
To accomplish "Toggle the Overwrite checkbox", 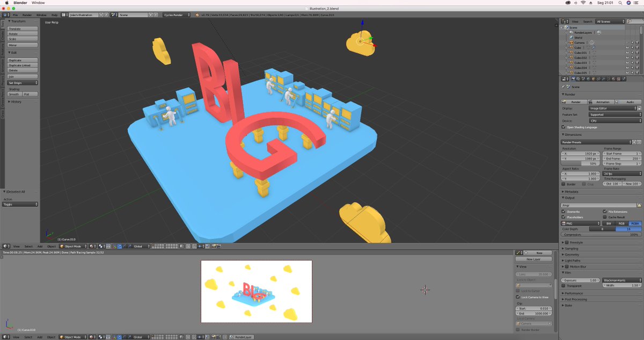I will click(x=564, y=212).
